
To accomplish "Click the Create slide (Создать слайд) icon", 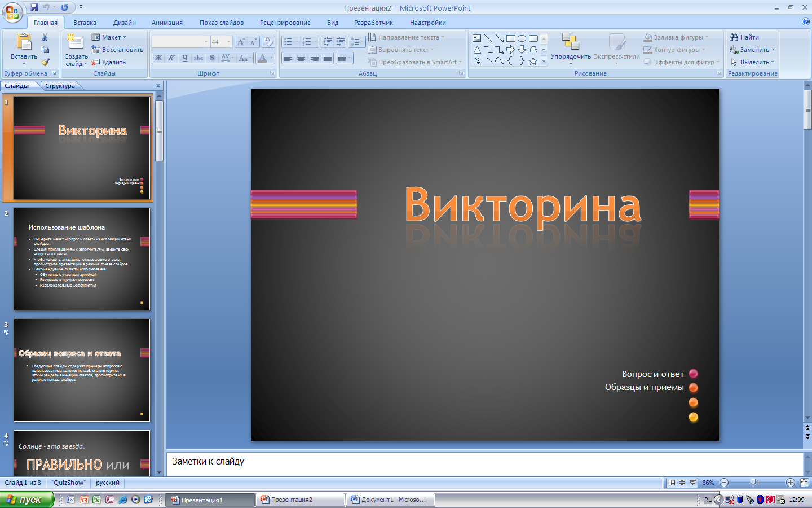I will point(75,43).
